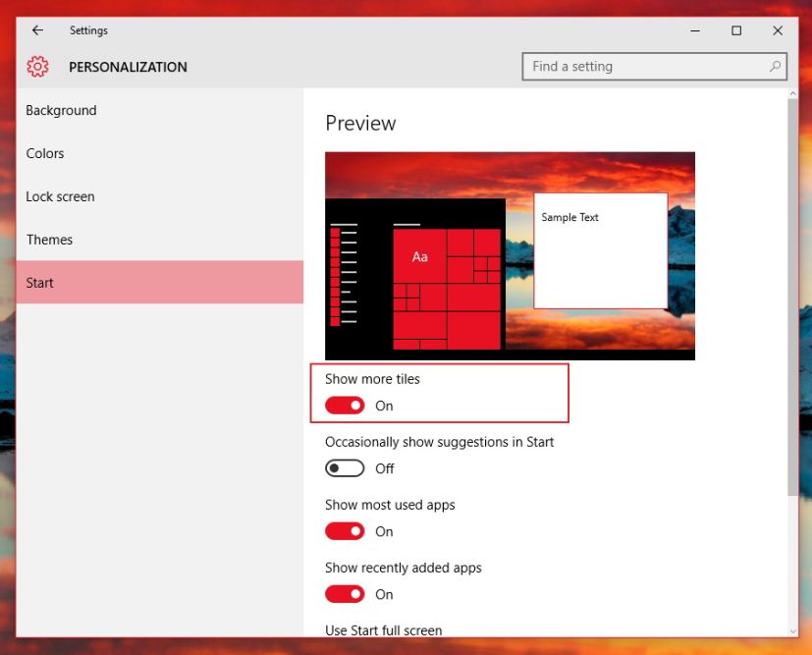The width and height of the screenshot is (812, 655).
Task: Minimize the Settings window
Action: coord(695,30)
